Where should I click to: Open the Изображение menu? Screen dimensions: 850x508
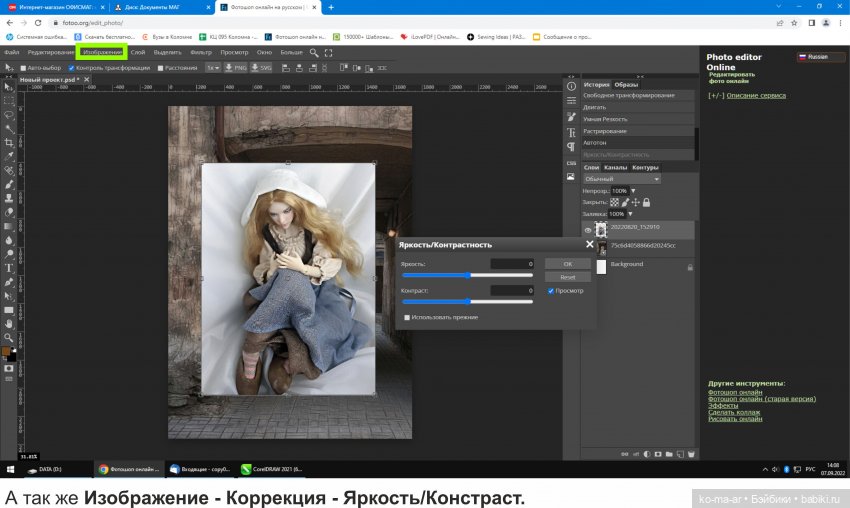(x=102, y=52)
